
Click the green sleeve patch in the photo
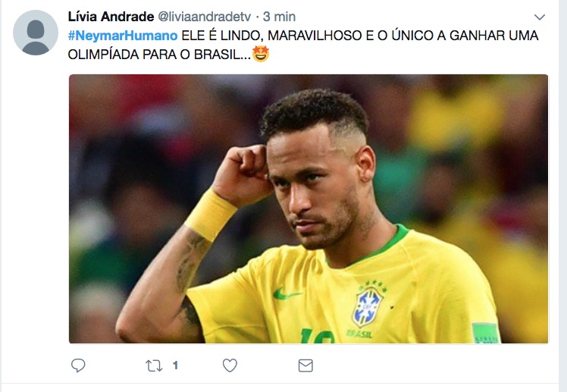pyautogui.click(x=486, y=333)
